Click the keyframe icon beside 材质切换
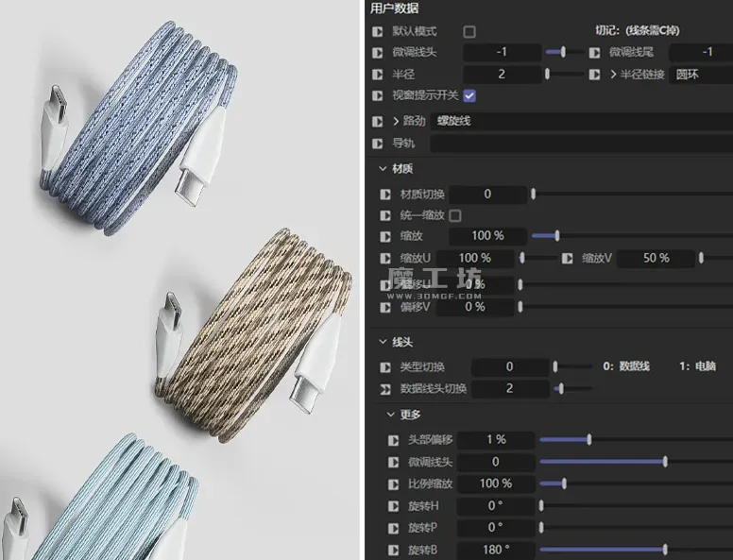The image size is (733, 560). [385, 195]
